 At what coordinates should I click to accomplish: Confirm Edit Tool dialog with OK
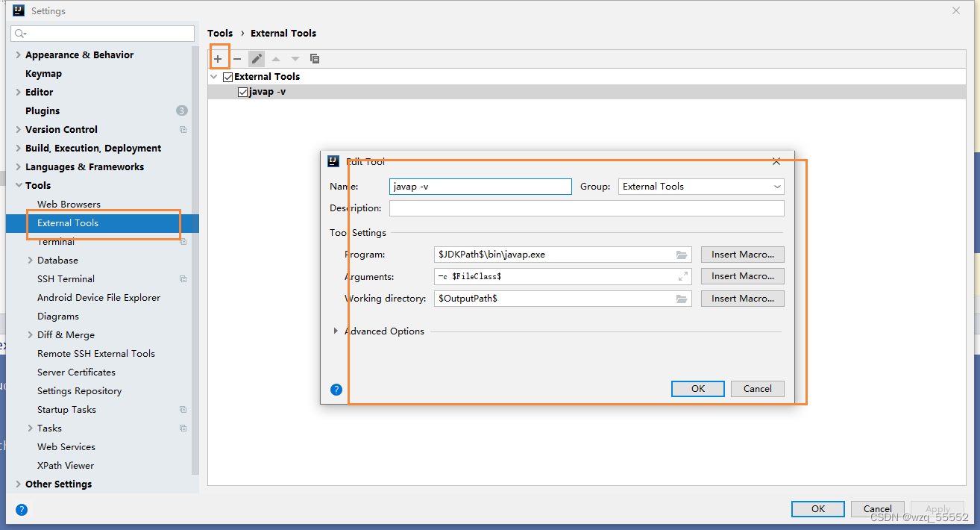[x=697, y=389]
